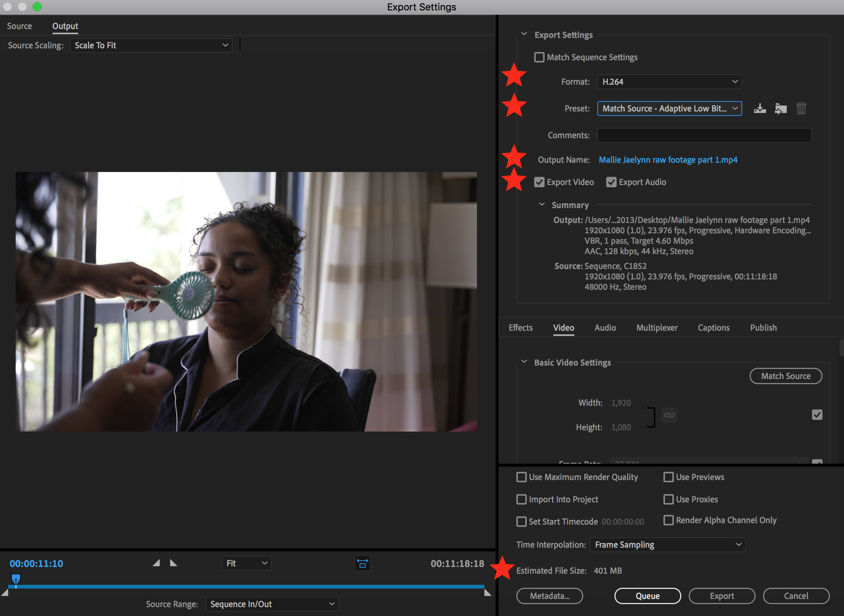The height and width of the screenshot is (616, 844).
Task: Collapse the Export Settings section
Action: pyautogui.click(x=524, y=34)
